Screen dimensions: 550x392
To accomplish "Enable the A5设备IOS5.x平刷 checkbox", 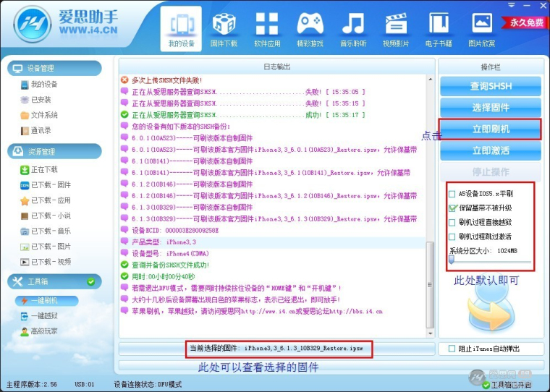I will [x=452, y=194].
